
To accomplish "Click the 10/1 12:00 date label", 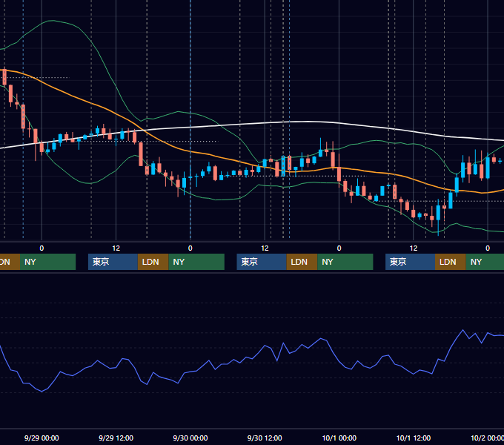I will pyautogui.click(x=414, y=438).
